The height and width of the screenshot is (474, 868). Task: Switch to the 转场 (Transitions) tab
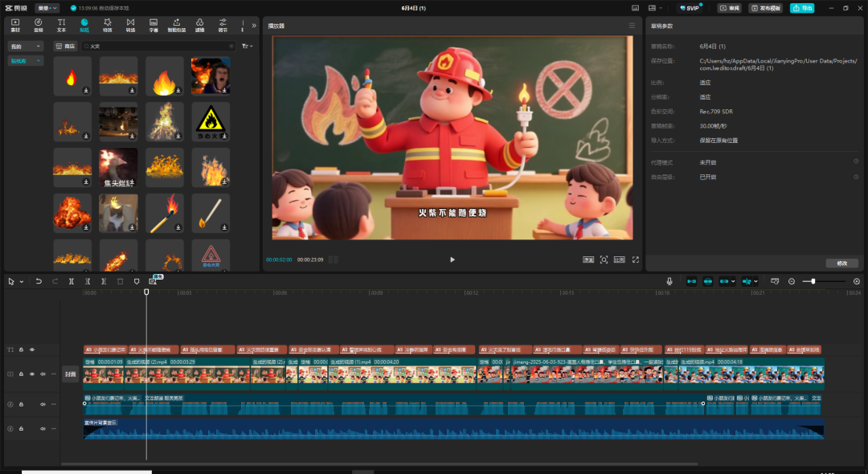coord(130,25)
